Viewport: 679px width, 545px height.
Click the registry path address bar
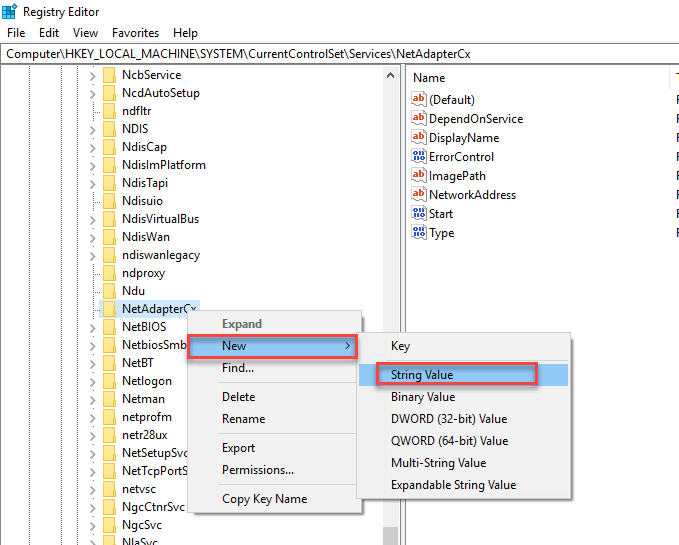339,53
